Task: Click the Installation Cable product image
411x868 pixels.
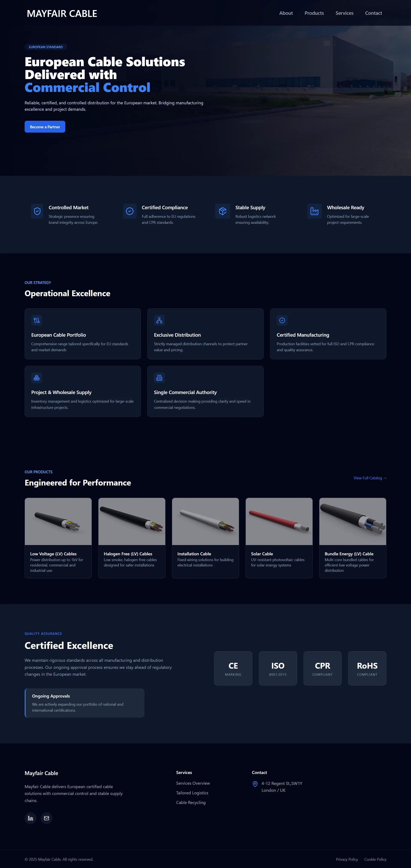Action: [205, 521]
